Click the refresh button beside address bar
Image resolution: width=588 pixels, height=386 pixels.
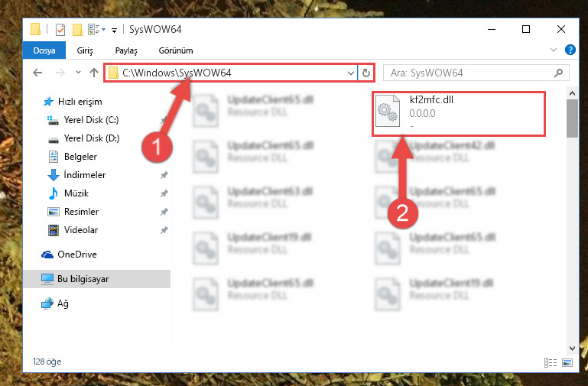tap(366, 73)
